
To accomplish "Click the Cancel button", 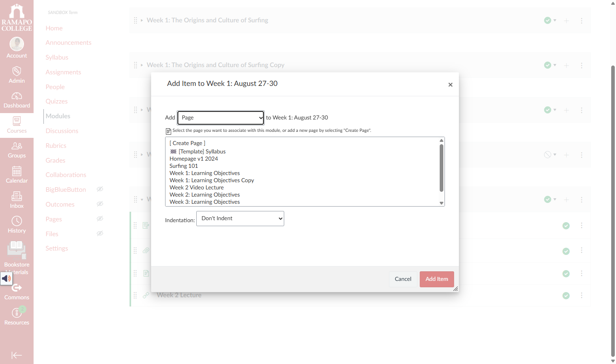I will pos(403,279).
